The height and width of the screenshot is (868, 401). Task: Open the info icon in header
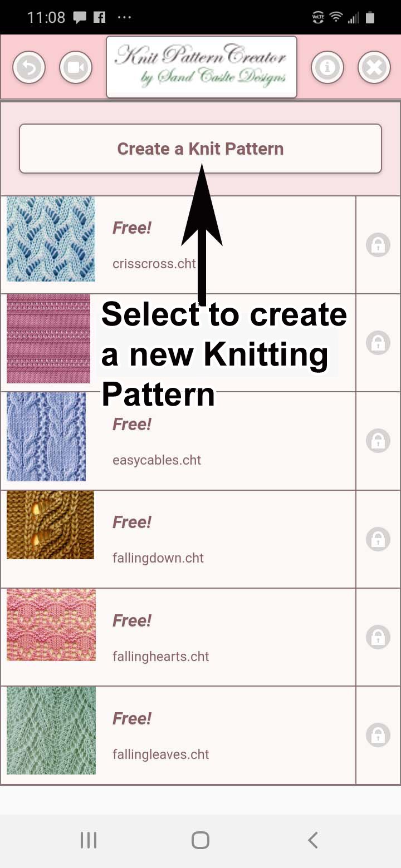[327, 68]
